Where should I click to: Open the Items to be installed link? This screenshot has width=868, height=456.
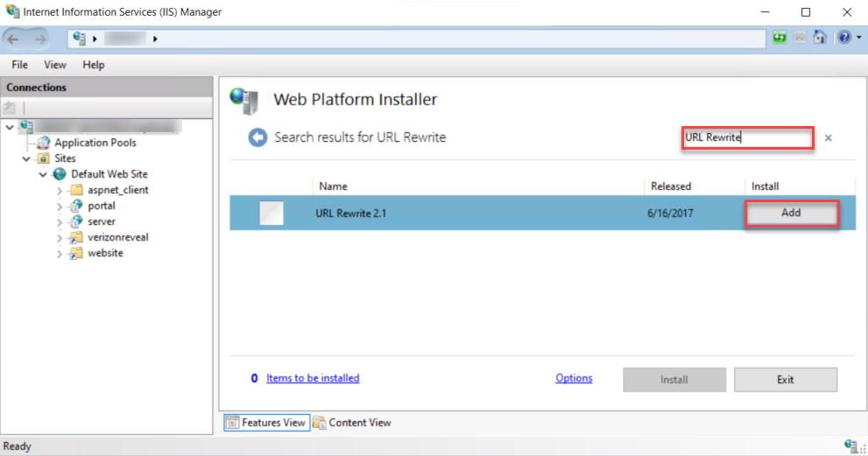coord(313,378)
